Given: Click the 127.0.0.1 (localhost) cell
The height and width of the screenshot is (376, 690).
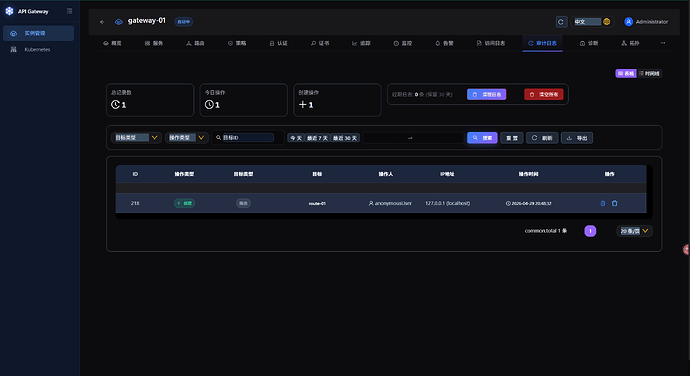Looking at the screenshot, I should (x=448, y=203).
